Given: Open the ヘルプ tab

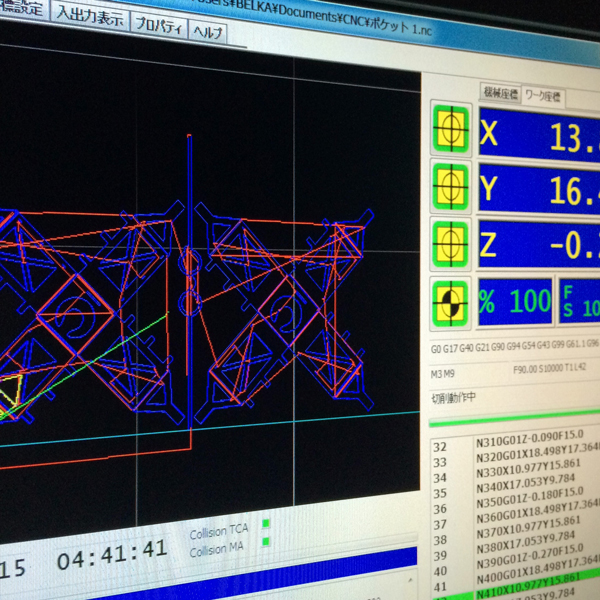Looking at the screenshot, I should pyautogui.click(x=210, y=32).
